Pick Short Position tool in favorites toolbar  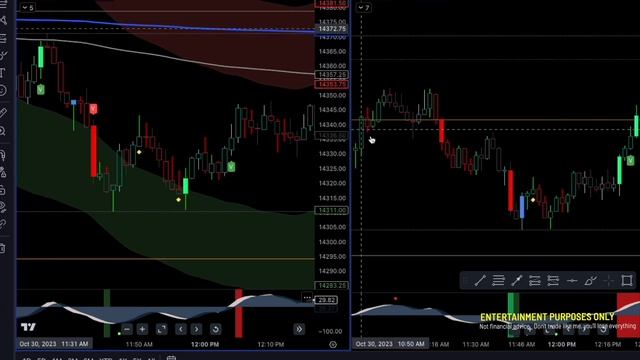point(553,280)
